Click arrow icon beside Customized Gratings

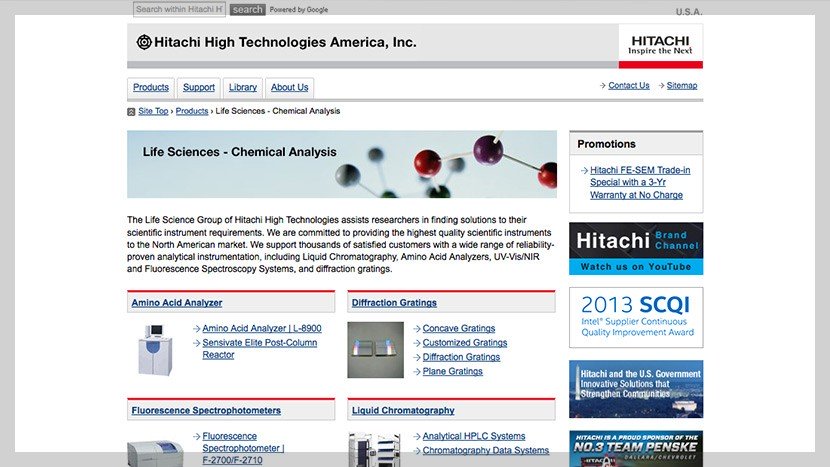click(417, 343)
